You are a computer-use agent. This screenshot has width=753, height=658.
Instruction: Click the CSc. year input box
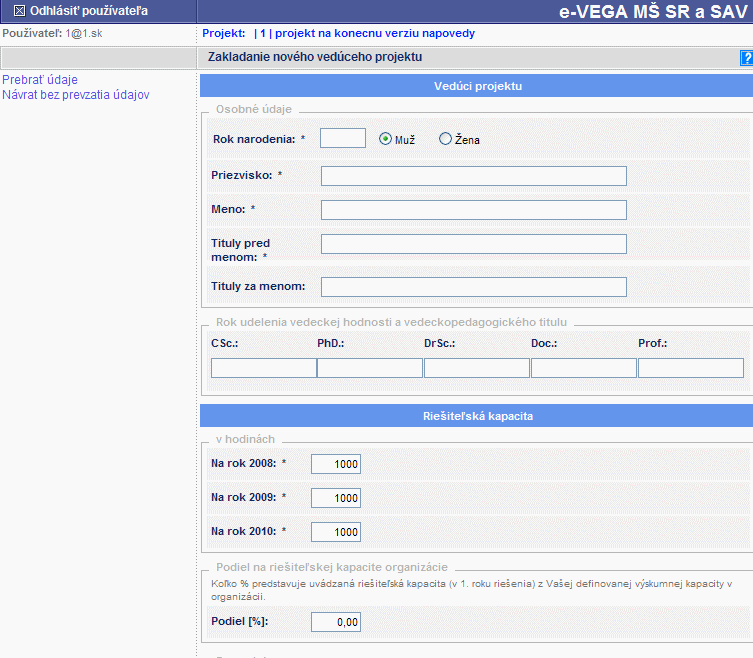pyautogui.click(x=263, y=368)
